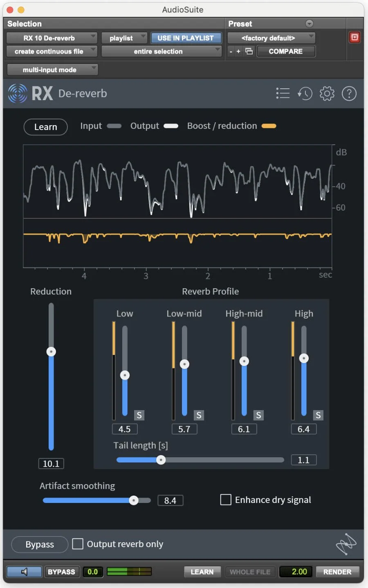Solo the High-mid band
Image resolution: width=368 pixels, height=588 pixels.
258,415
